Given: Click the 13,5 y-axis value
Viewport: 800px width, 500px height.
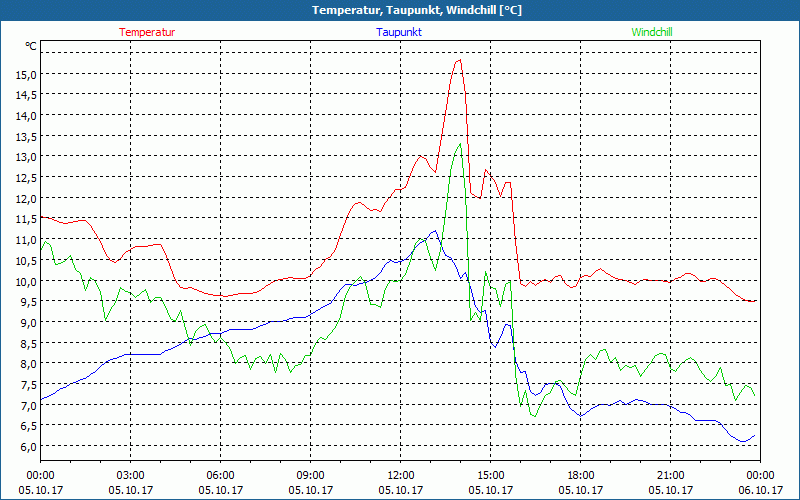Looking at the screenshot, I should pyautogui.click(x=26, y=136).
